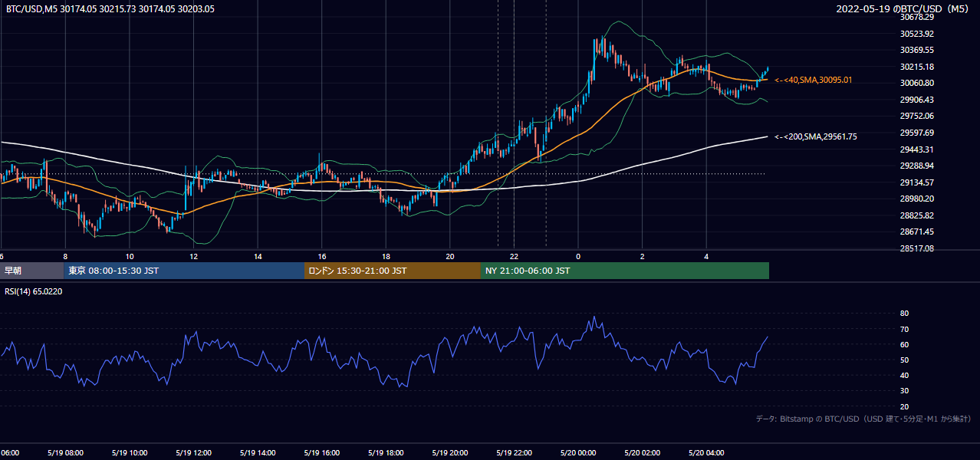Click the price axis value 30215.18
The image size is (980, 460).
tap(918, 67)
